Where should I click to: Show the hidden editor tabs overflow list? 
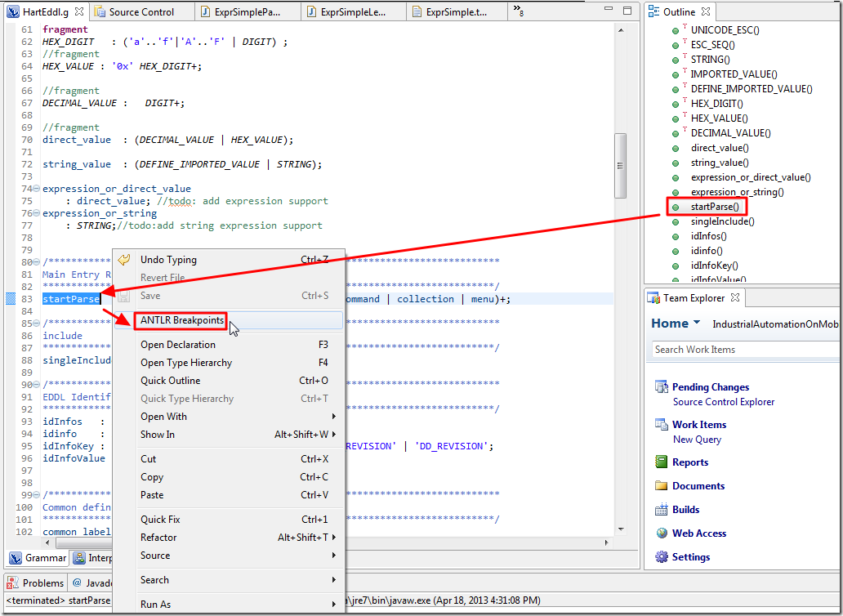519,11
